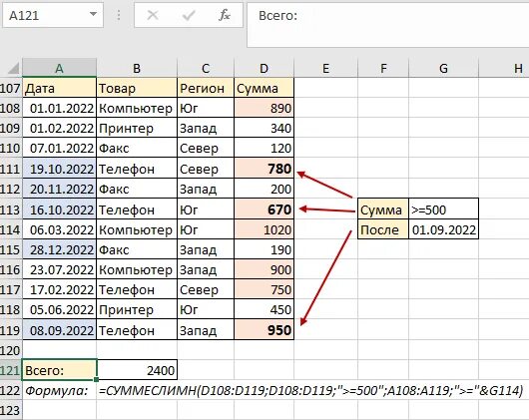Select the amount cell 1020
Image resolution: width=529 pixels, height=420 pixels.
pos(264,229)
